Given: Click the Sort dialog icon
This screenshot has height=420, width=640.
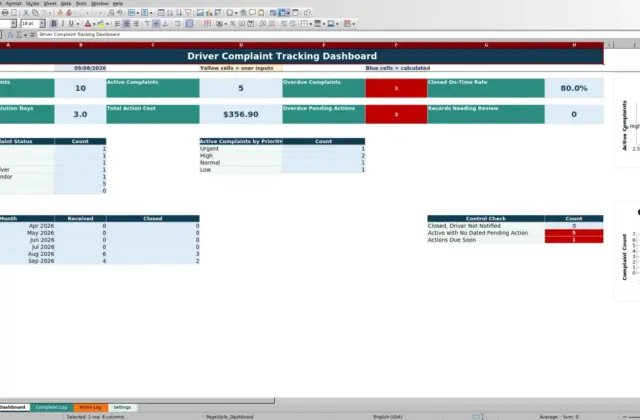Looking at the screenshot, I should [161, 13].
